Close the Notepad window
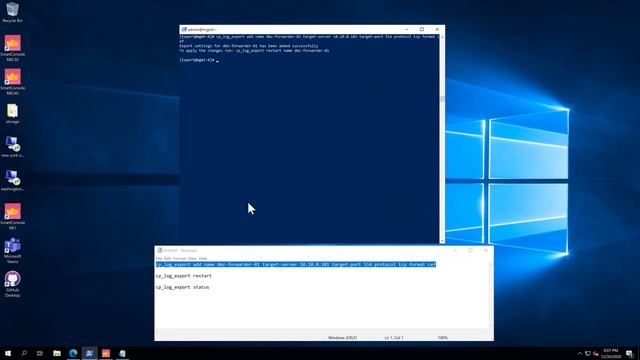Image resolution: width=640 pixels, height=360 pixels. [486, 250]
